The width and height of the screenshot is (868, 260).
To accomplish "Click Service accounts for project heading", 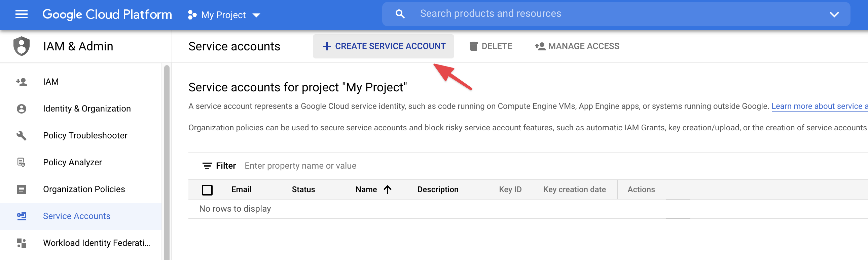I will (297, 87).
